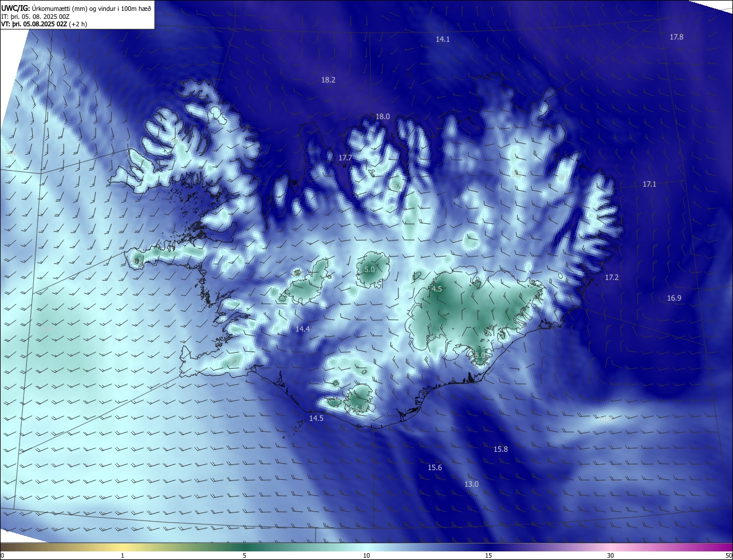Click the 18.2 value label
733x560 pixels.
pos(328,80)
